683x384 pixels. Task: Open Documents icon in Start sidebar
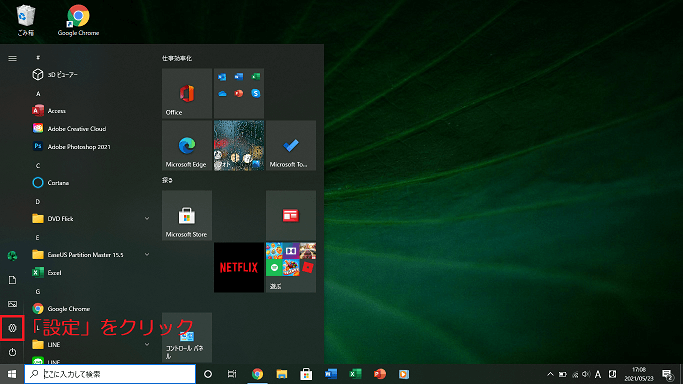pyautogui.click(x=12, y=280)
